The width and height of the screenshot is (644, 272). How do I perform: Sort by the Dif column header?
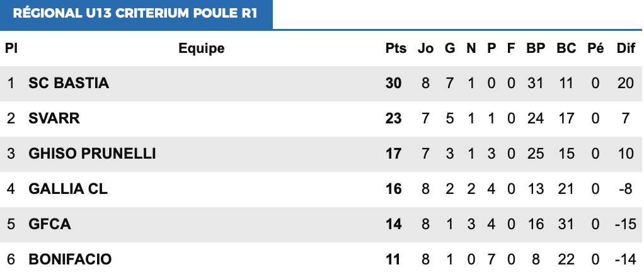point(626,48)
